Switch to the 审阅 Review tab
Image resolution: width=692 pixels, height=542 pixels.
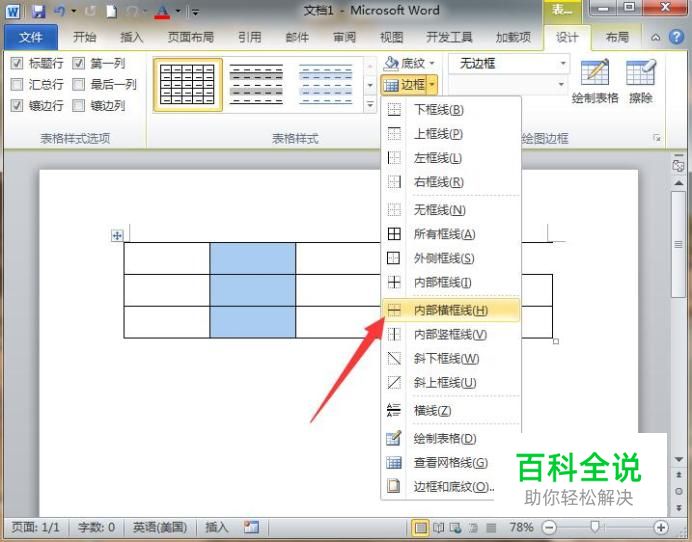click(344, 37)
